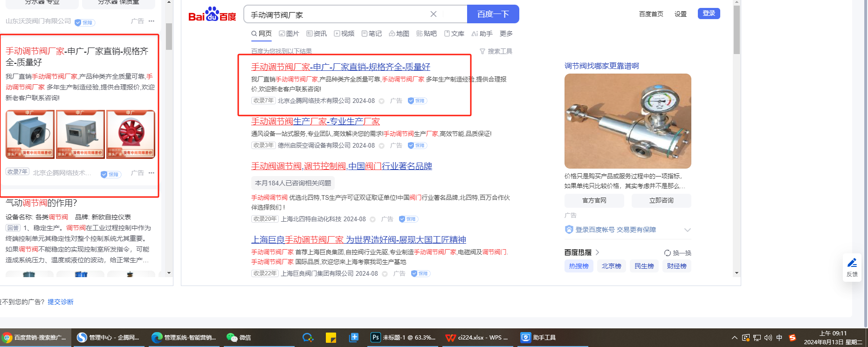Screen dimensions: 868x347
Task: Click the 立即咨询 button
Action: coord(661,200)
